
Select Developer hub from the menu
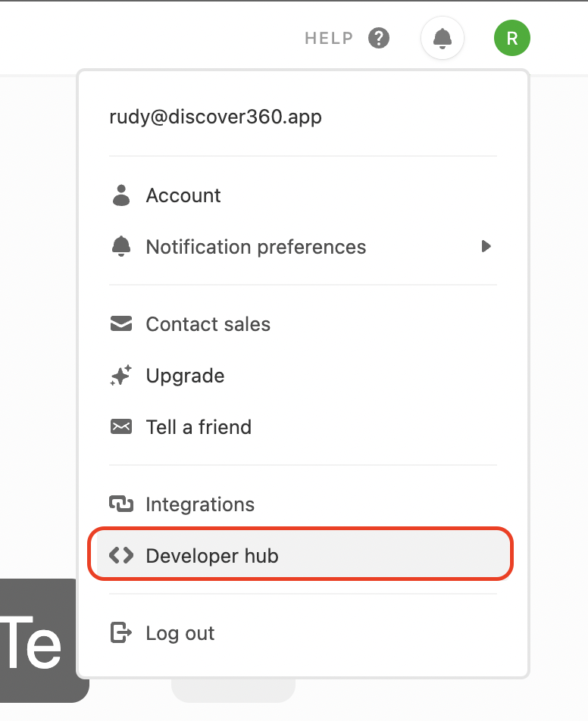point(212,556)
